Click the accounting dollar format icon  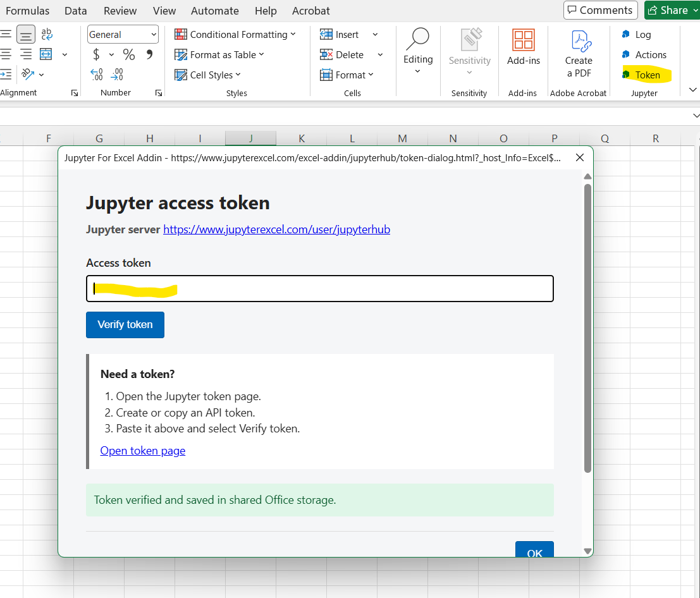click(x=96, y=54)
